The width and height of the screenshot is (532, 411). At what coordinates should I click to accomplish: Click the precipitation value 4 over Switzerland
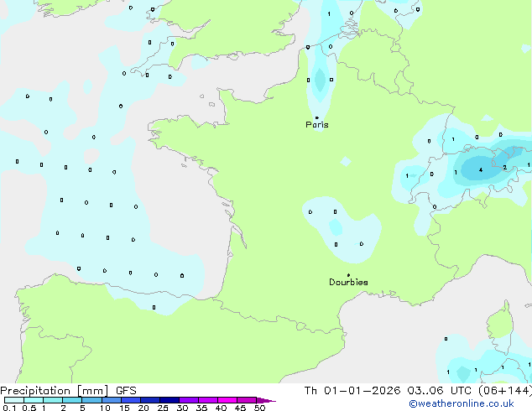click(481, 169)
